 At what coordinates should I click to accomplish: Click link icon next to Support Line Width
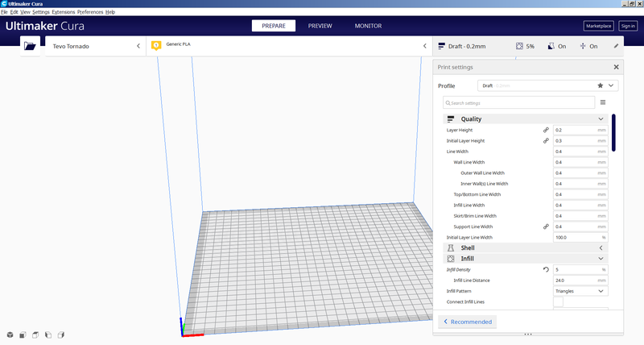click(x=546, y=227)
